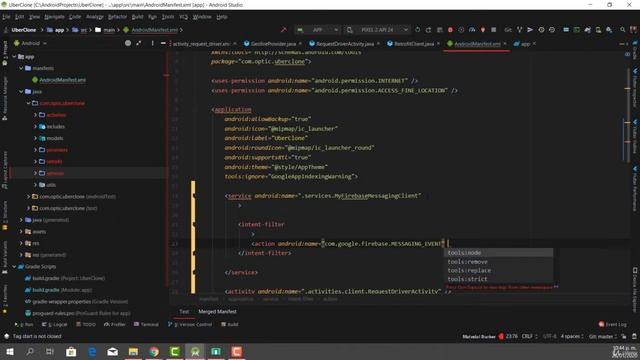
Task: Expand the res folder node
Action: tap(21, 243)
